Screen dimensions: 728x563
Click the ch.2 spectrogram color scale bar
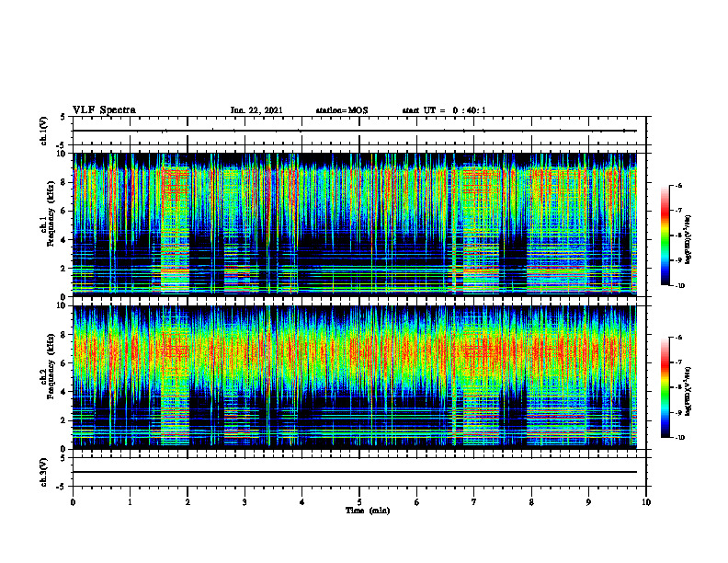665,387
